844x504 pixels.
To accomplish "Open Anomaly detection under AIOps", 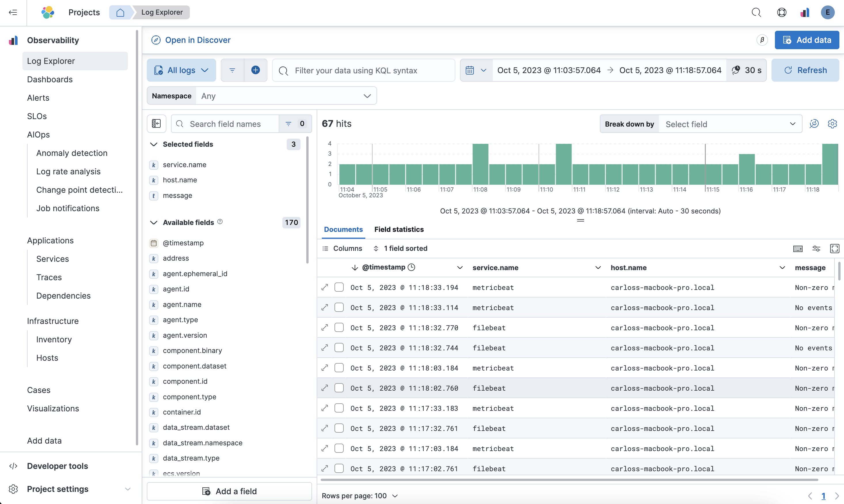I will tap(72, 153).
